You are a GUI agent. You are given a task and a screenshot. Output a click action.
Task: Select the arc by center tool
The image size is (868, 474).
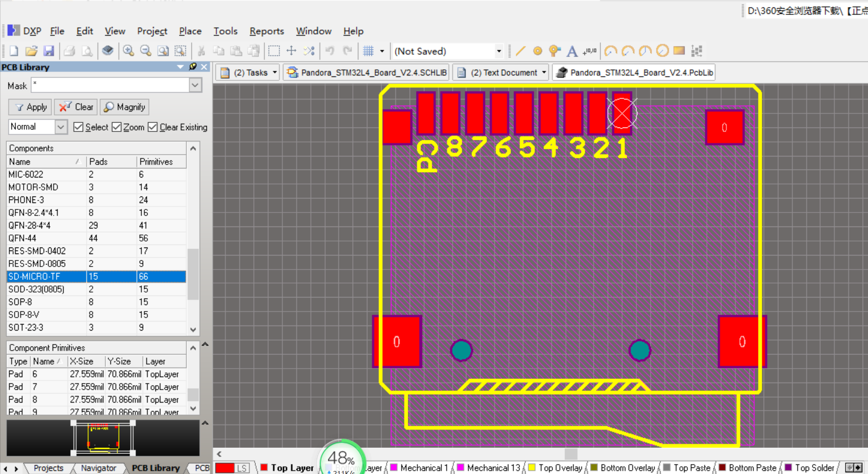(610, 51)
